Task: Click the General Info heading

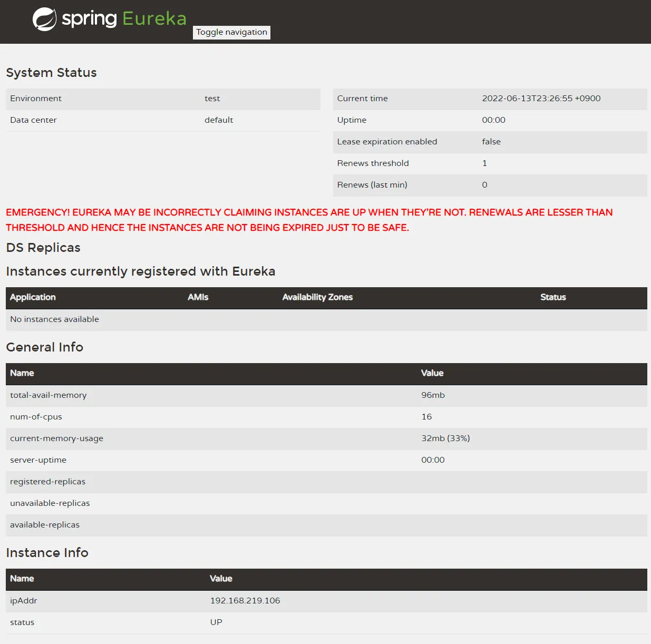Action: [45, 347]
